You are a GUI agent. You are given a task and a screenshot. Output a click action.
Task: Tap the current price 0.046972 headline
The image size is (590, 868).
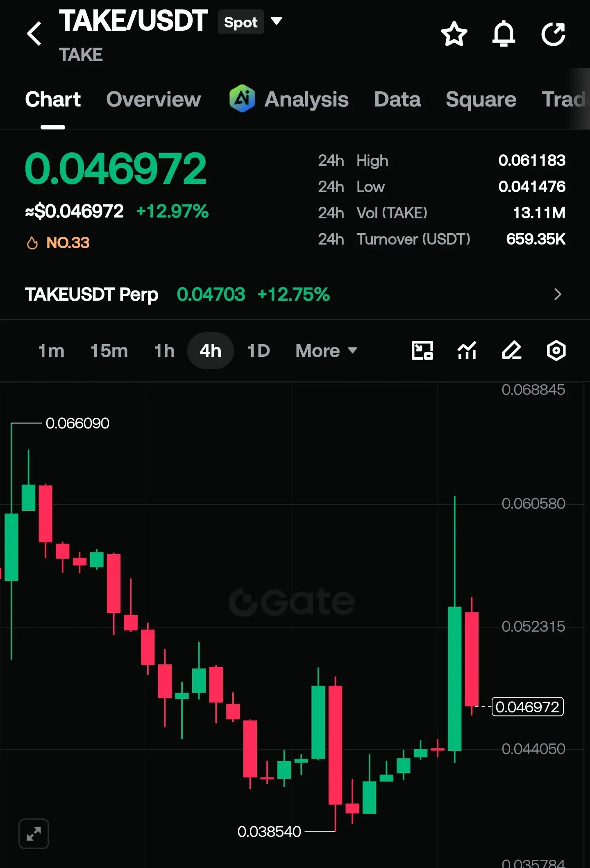(x=116, y=168)
